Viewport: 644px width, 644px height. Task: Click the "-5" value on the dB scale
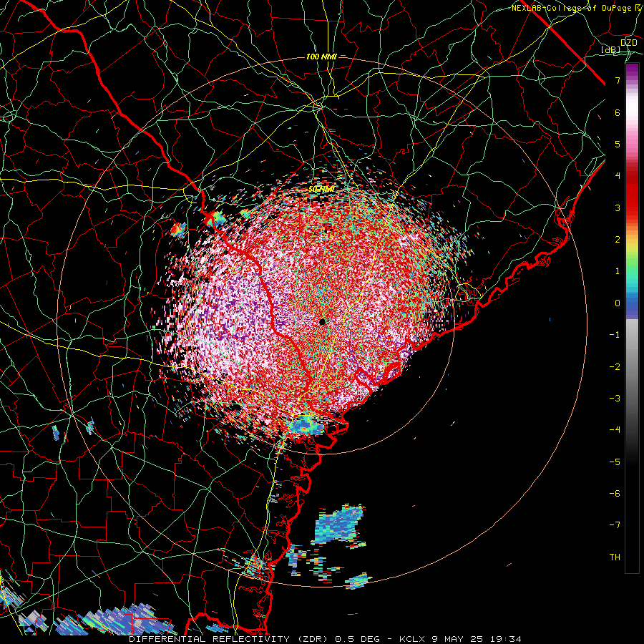point(615,462)
